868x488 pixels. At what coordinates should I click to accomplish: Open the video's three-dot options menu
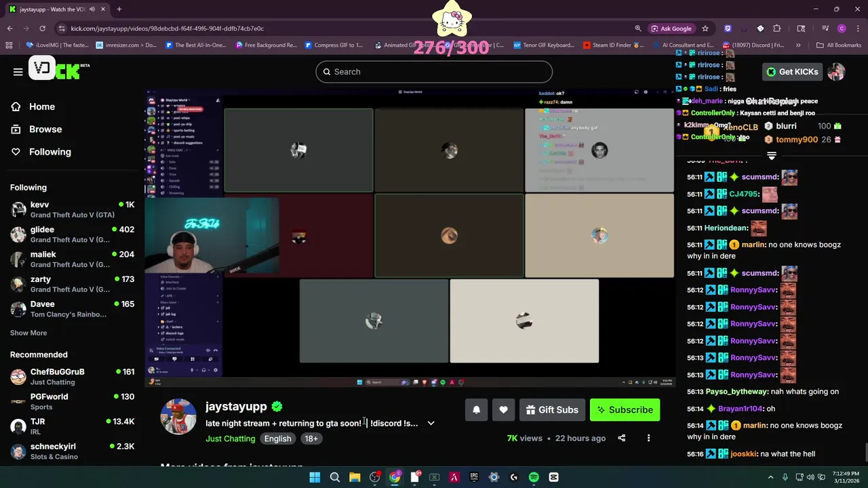648,439
